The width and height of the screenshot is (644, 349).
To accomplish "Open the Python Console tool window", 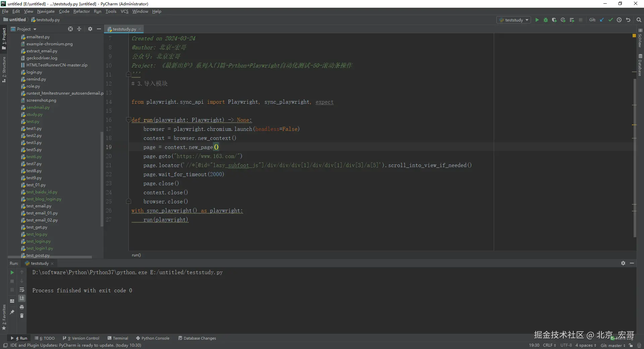I will pos(153,338).
